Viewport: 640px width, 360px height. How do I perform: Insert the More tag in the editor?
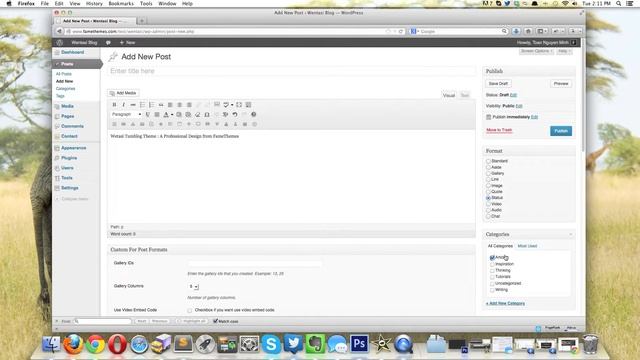[217, 104]
